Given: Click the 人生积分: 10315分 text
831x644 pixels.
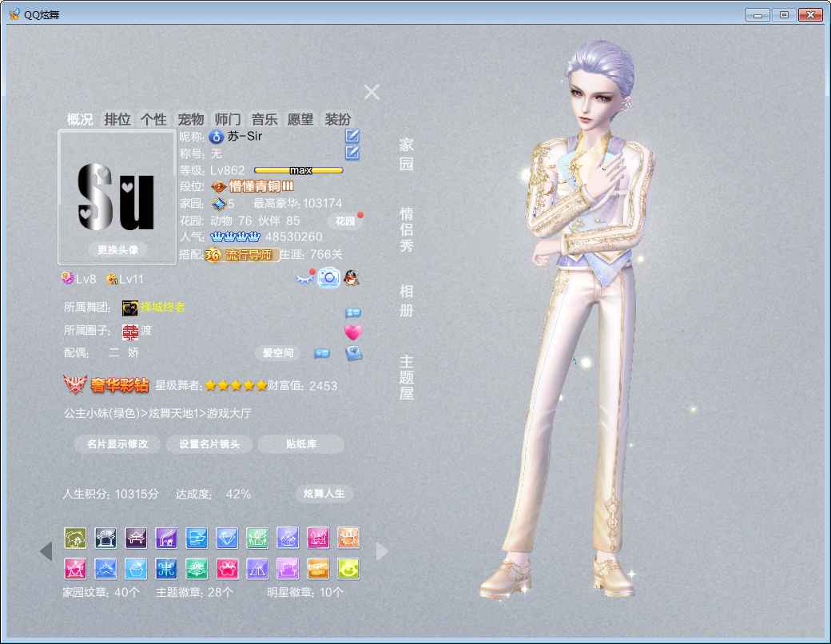Looking at the screenshot, I should pyautogui.click(x=111, y=494).
